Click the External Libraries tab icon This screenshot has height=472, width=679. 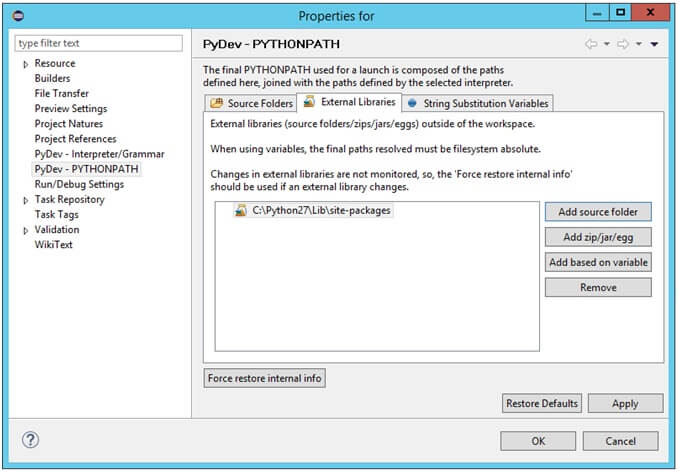pos(309,102)
